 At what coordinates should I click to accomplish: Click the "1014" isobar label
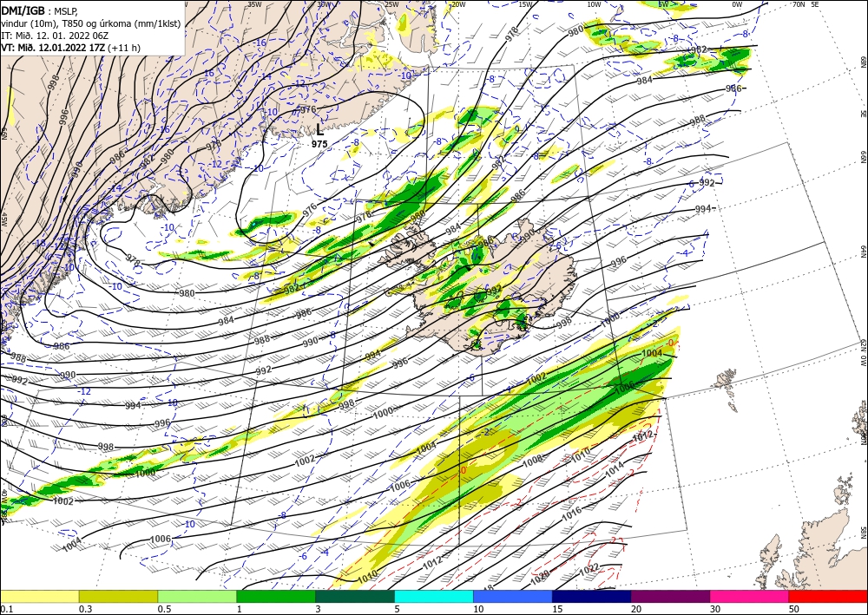615,469
